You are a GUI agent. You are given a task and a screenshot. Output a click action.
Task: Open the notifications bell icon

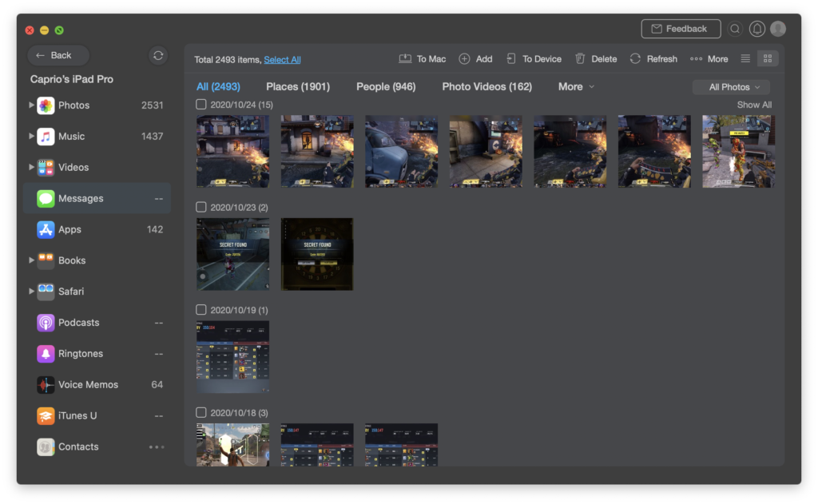pos(757,29)
